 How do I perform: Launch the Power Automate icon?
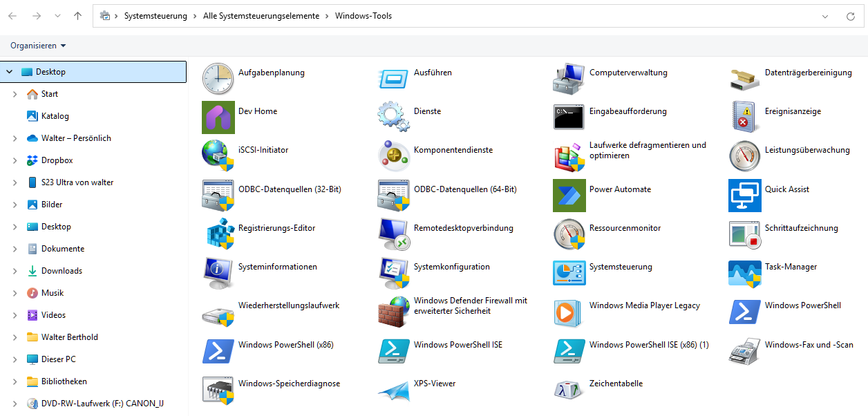click(569, 196)
